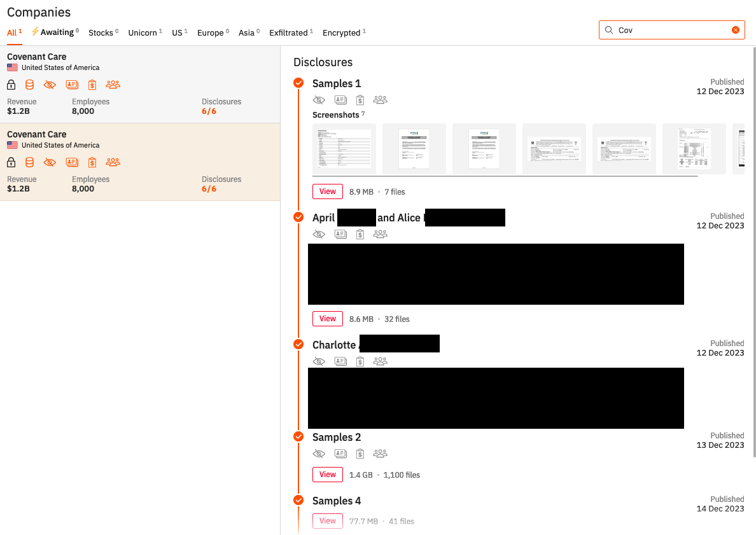This screenshot has height=535, width=756.
Task: Select the Asia tab
Action: click(x=249, y=32)
